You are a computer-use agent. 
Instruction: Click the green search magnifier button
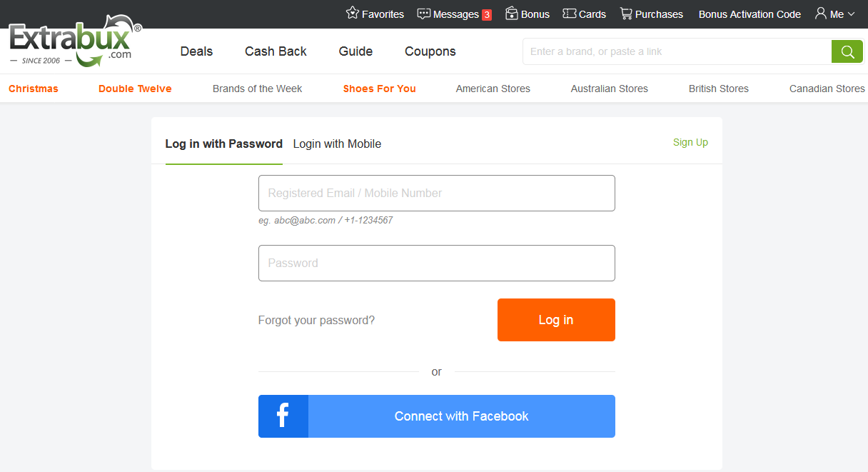pyautogui.click(x=847, y=51)
